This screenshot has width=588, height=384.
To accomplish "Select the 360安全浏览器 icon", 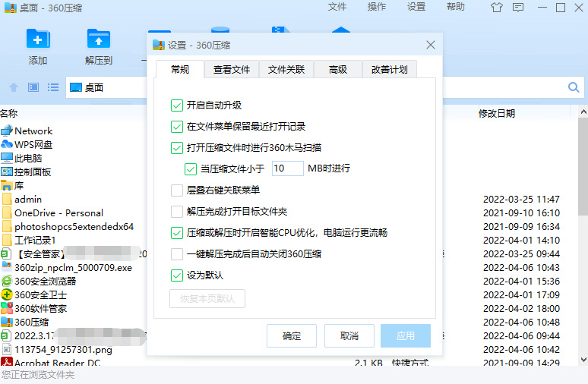I will point(7,281).
